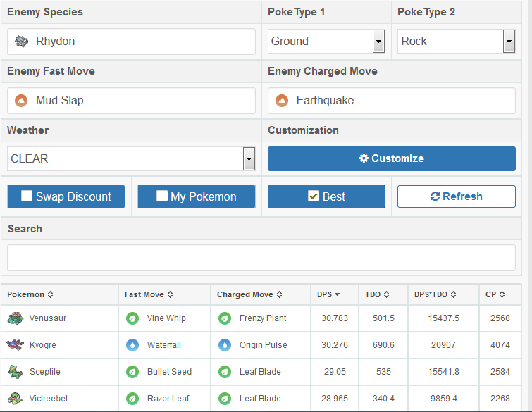Click the Kyogre sprite in results
Image resolution: width=532 pixels, height=412 pixels.
pos(14,345)
